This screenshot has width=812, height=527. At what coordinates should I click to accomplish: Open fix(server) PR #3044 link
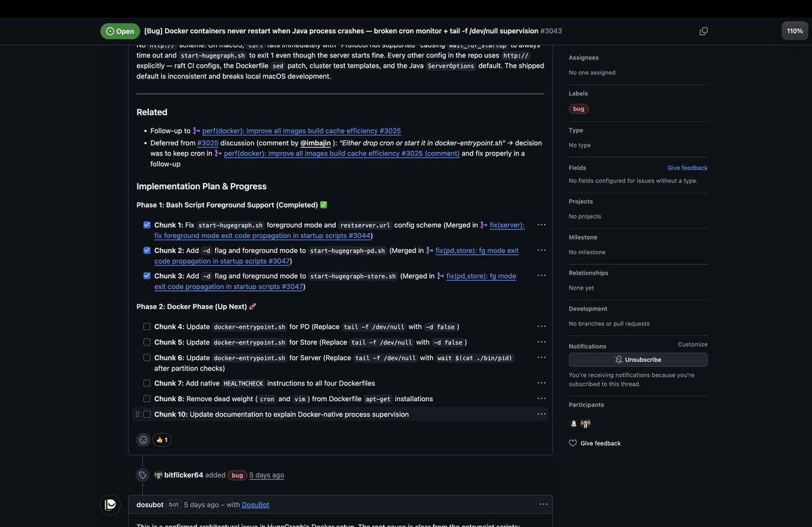click(x=339, y=230)
